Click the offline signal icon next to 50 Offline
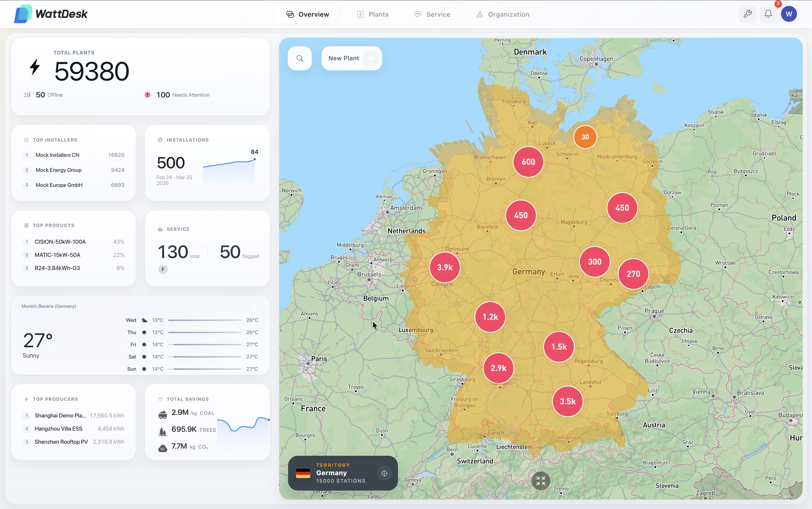Image resolution: width=812 pixels, height=509 pixels. (27, 95)
